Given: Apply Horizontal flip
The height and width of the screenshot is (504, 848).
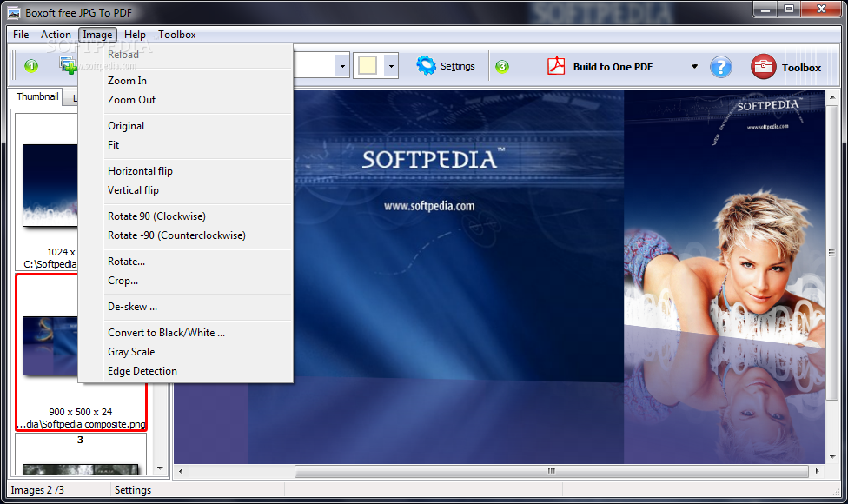Looking at the screenshot, I should point(186,171).
